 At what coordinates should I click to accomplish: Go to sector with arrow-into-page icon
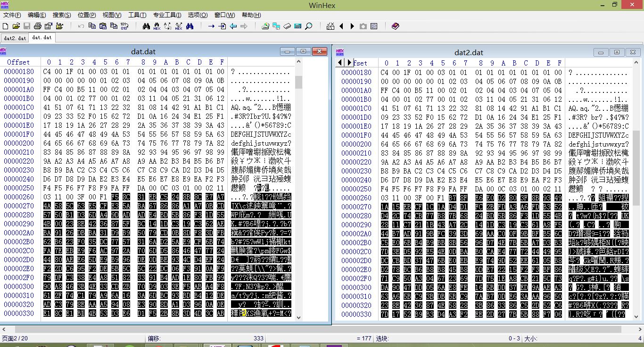[222, 26]
